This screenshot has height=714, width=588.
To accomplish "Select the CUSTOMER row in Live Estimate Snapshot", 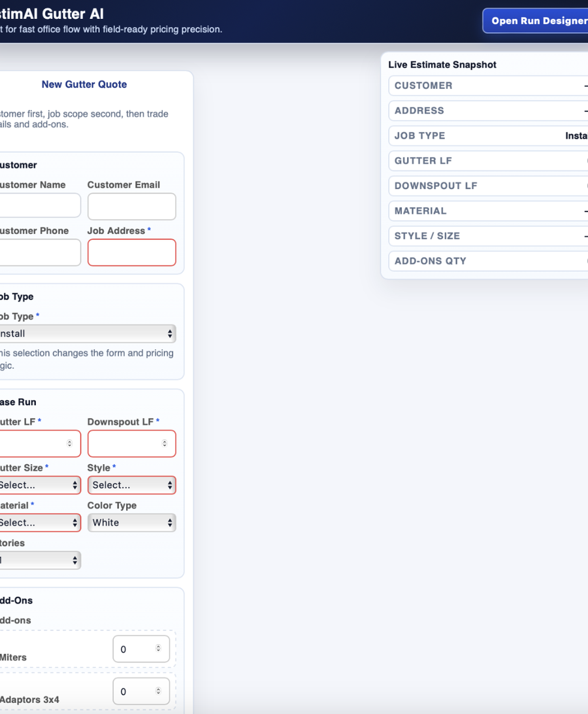I will [x=487, y=86].
